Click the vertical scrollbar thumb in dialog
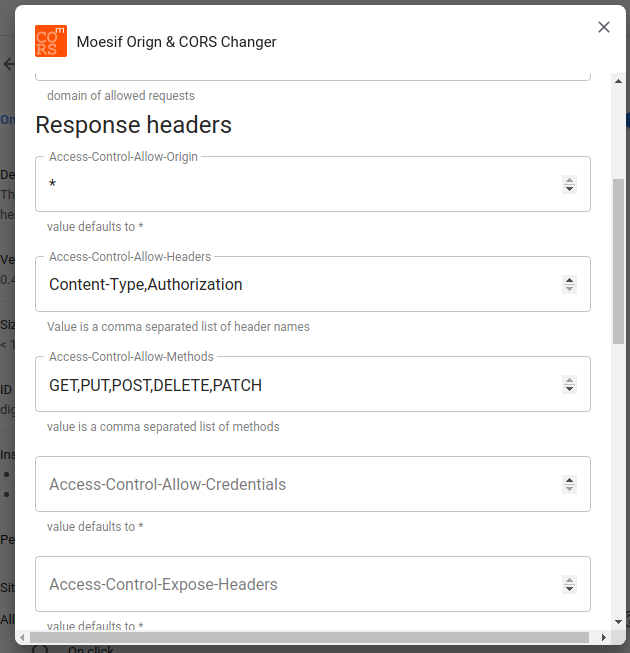The width and height of the screenshot is (630, 653). click(619, 260)
